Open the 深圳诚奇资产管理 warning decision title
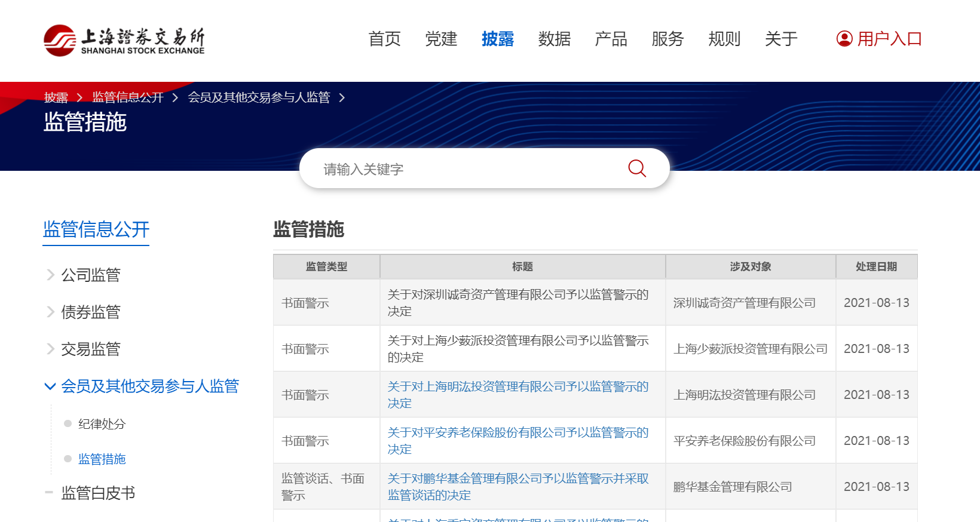Image resolution: width=980 pixels, height=522 pixels. coord(518,303)
